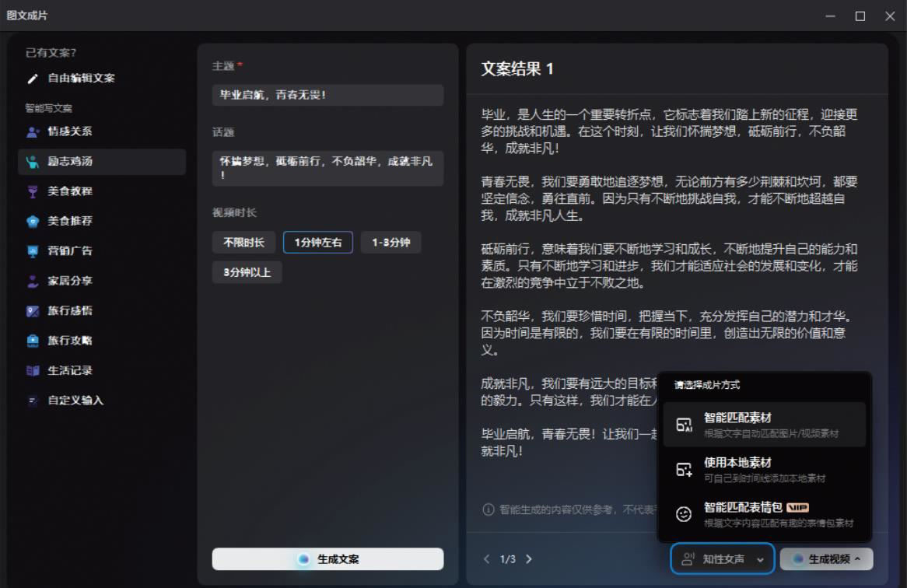Viewport: 907px width, 588px height.
Task: Select 不限时长 video duration
Action: coord(244,242)
